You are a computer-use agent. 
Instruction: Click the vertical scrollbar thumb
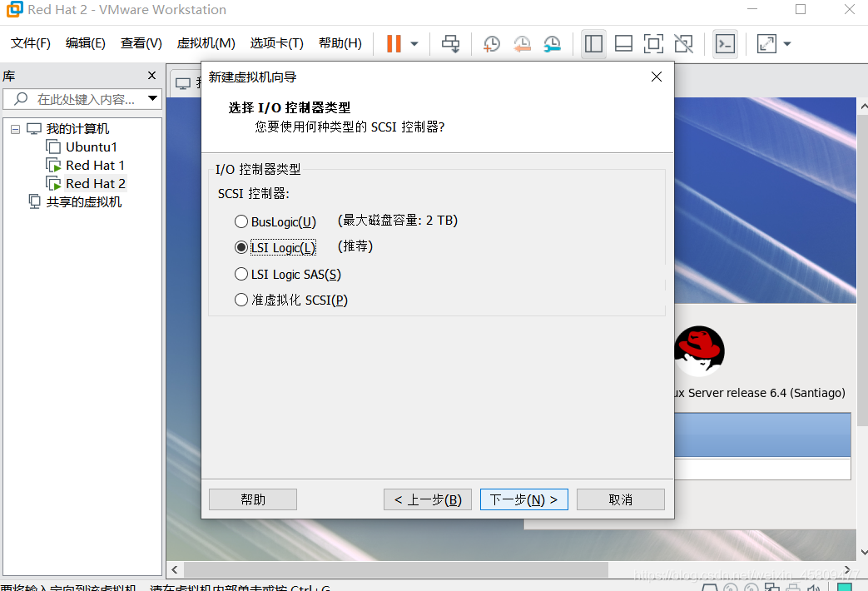tap(863, 271)
